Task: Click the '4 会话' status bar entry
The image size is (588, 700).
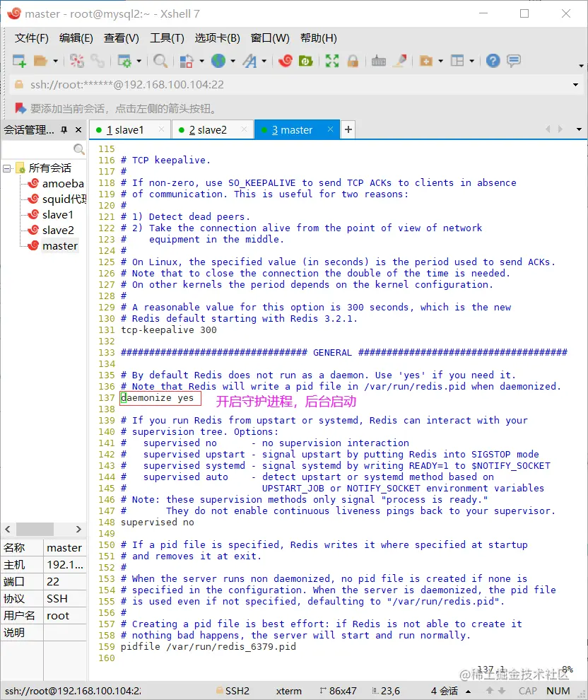Action: point(445,691)
